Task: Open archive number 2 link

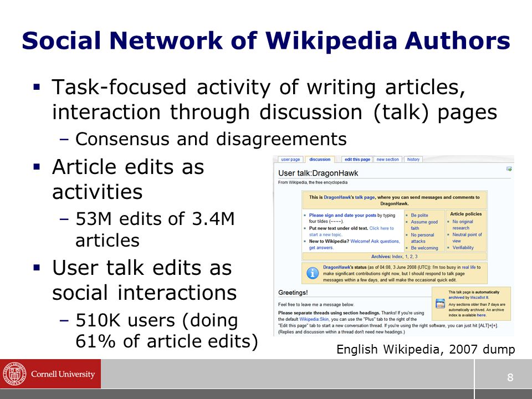Action: 411,257
